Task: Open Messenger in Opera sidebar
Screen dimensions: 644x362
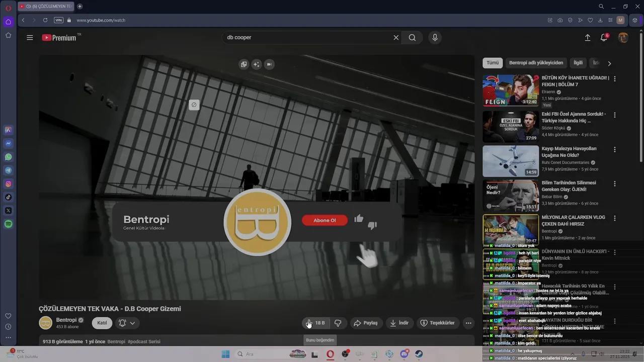Action: 8,143
